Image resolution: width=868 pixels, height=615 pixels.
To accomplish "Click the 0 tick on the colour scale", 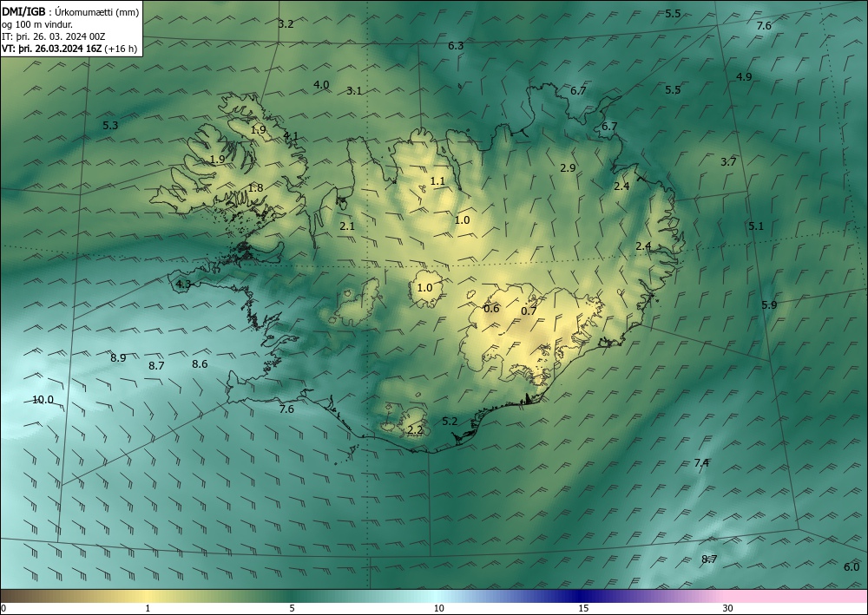I will click(x=3, y=608).
